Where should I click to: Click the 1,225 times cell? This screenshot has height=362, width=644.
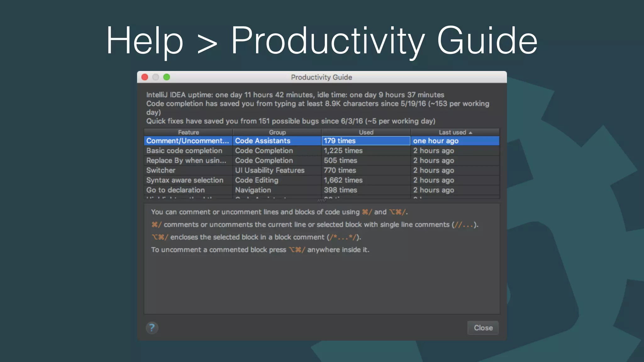coord(366,151)
